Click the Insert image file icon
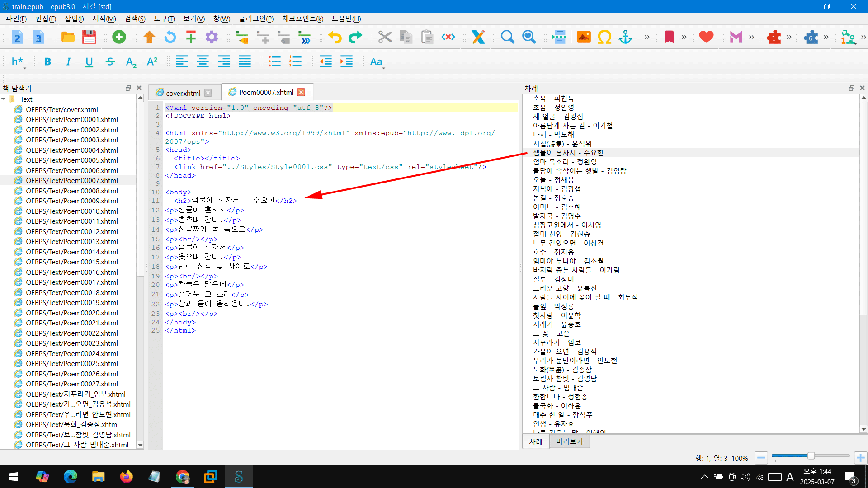This screenshot has height=488, width=868. (584, 37)
